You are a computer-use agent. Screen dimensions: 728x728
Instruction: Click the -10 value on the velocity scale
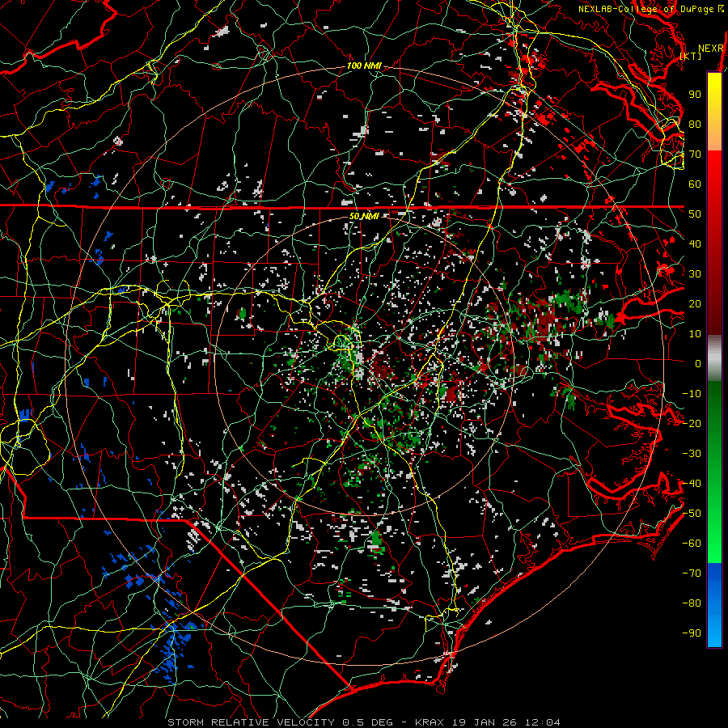pyautogui.click(x=692, y=394)
